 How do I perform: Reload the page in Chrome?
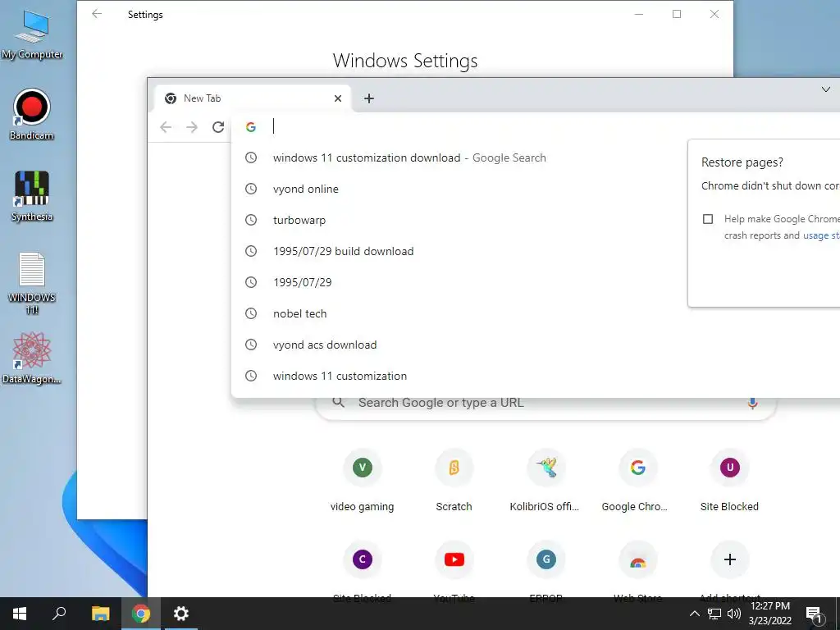click(x=218, y=127)
